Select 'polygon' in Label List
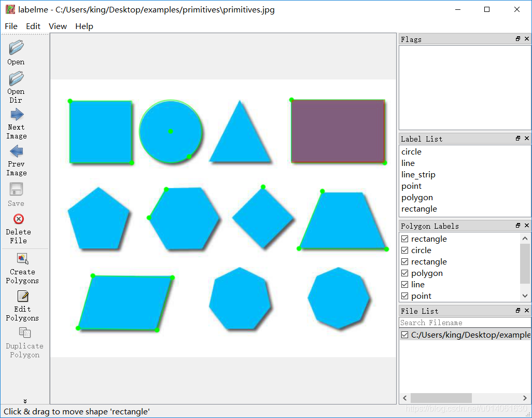 [x=417, y=198]
